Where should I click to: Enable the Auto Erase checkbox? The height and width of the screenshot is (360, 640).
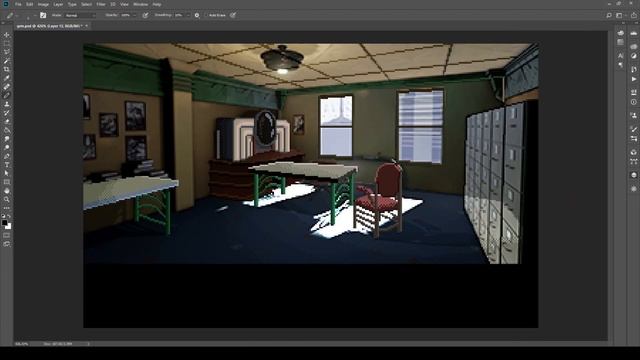[x=207, y=15]
